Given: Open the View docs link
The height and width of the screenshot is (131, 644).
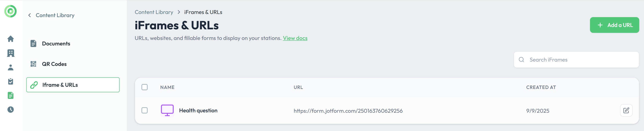Looking at the screenshot, I should [295, 38].
